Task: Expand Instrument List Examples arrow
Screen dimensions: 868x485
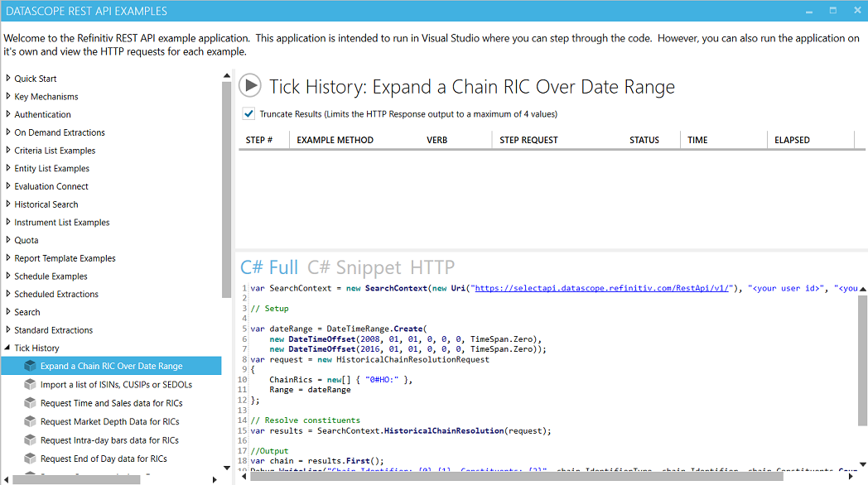Action: [8, 223]
